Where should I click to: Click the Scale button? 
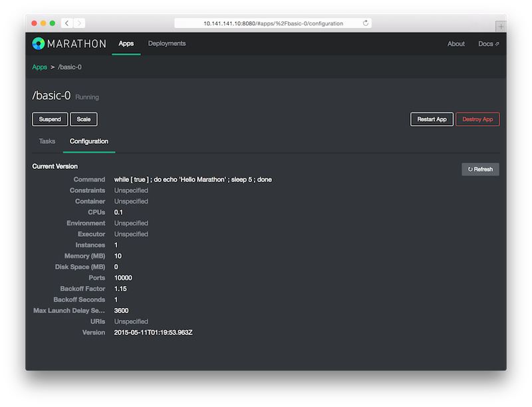click(84, 119)
